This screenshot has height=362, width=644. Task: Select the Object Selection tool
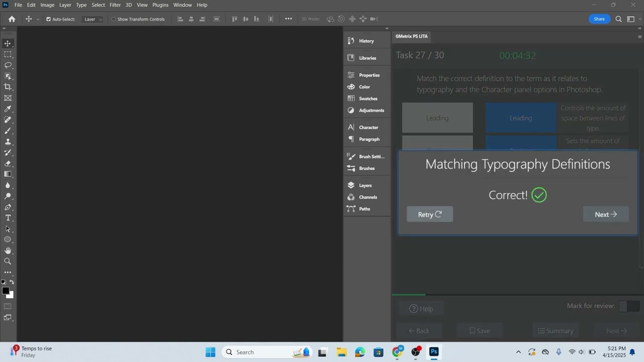tap(8, 76)
